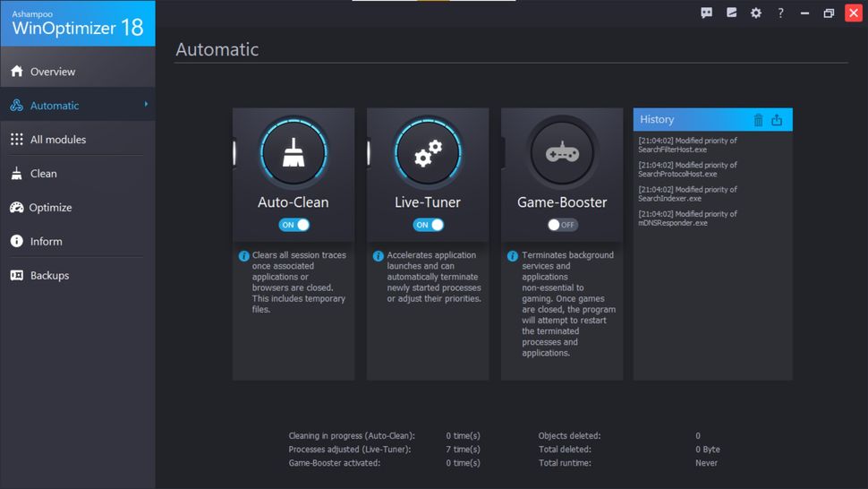868x489 pixels.
Task: Click the Total runtime label
Action: click(x=565, y=463)
